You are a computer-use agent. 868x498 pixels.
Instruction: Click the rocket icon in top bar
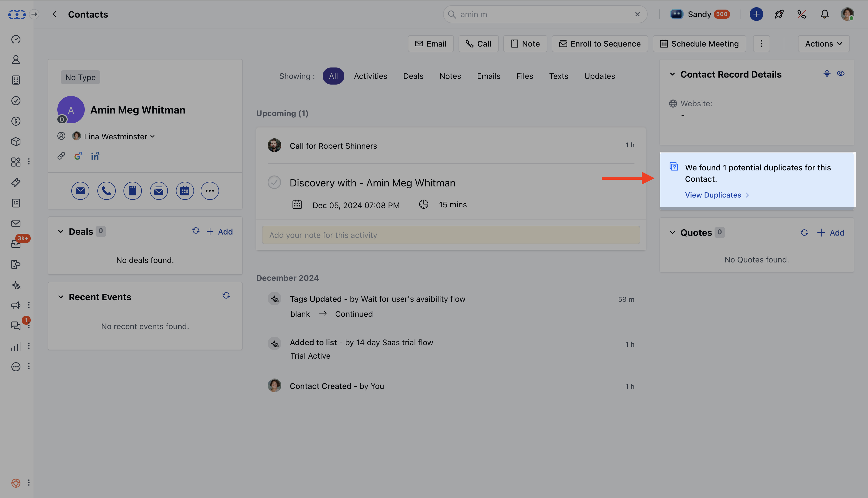[779, 14]
